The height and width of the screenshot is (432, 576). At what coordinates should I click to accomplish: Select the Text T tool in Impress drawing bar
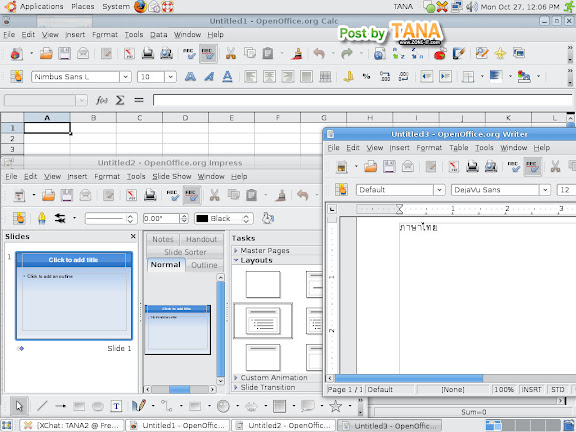[x=116, y=406]
